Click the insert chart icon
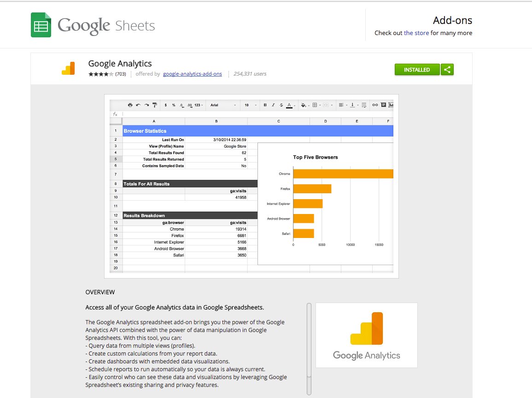This screenshot has height=398, width=532. (x=391, y=105)
